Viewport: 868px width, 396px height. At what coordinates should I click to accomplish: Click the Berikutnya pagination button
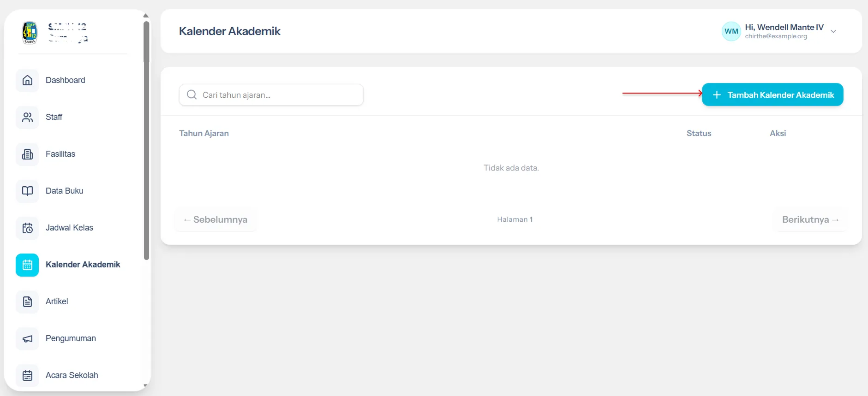click(810, 219)
